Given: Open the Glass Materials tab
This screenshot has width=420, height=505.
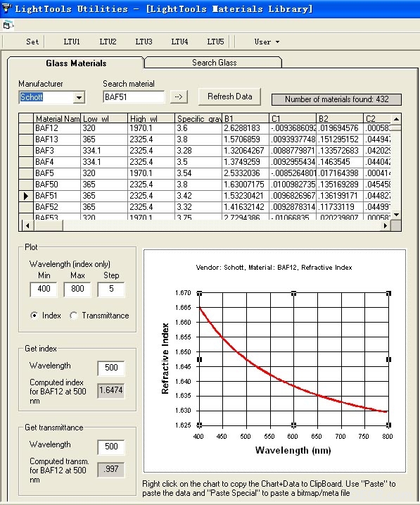Looking at the screenshot, I should pos(76,63).
